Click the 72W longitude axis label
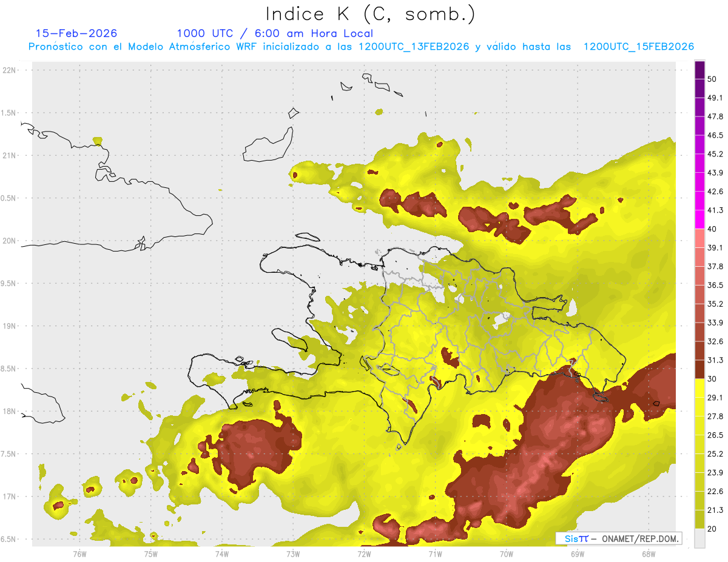Viewport: 728px width, 562px height. [x=363, y=554]
